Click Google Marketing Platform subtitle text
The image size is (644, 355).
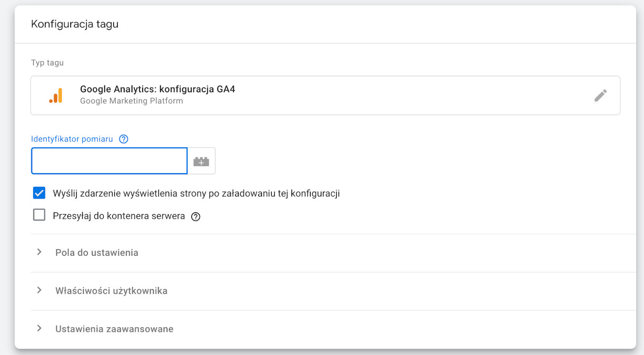(x=132, y=101)
